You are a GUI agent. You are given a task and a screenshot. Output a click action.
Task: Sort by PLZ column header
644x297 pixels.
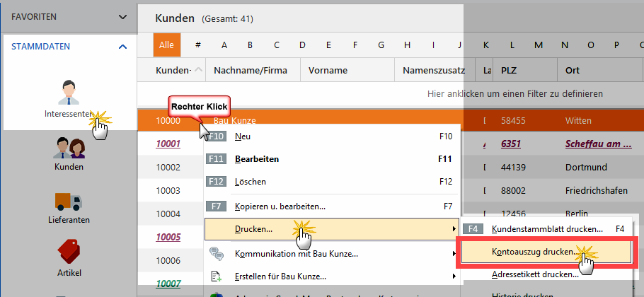coord(525,70)
